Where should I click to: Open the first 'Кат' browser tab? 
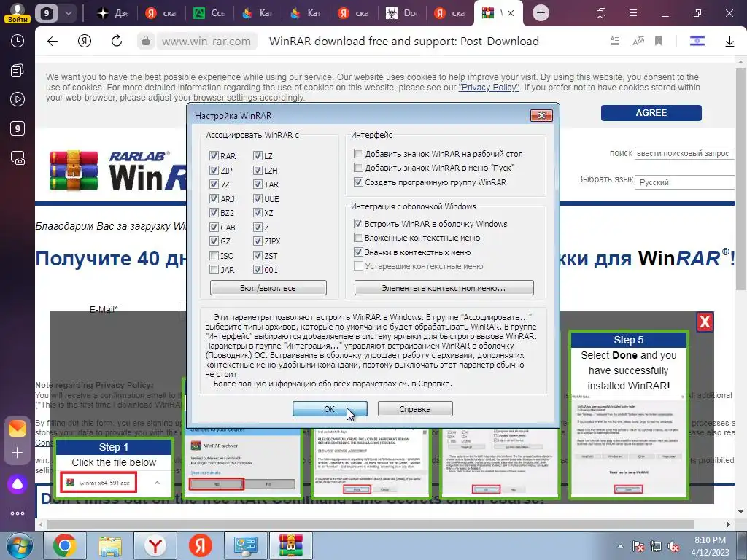pos(257,13)
